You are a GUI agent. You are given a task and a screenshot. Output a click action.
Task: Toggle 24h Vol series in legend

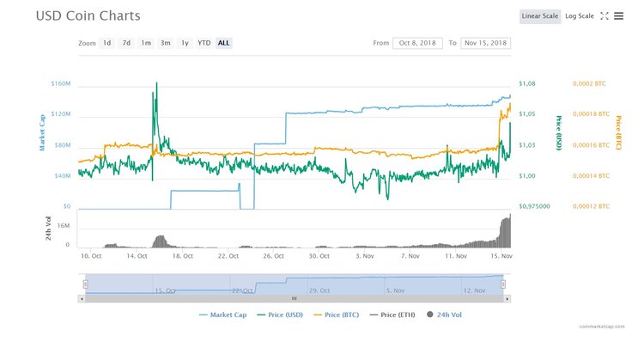coord(445,315)
